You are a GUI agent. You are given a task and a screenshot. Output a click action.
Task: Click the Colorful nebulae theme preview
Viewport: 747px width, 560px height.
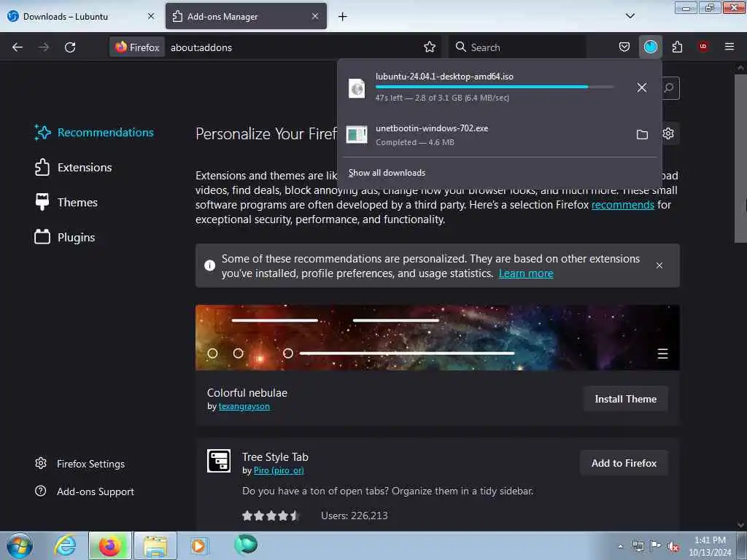point(438,338)
